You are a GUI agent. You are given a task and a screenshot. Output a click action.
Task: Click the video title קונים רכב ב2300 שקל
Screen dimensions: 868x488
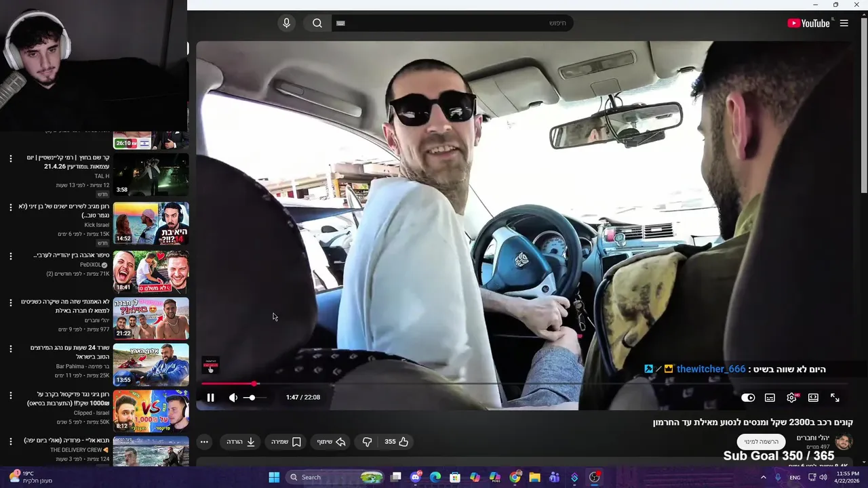coord(753,422)
